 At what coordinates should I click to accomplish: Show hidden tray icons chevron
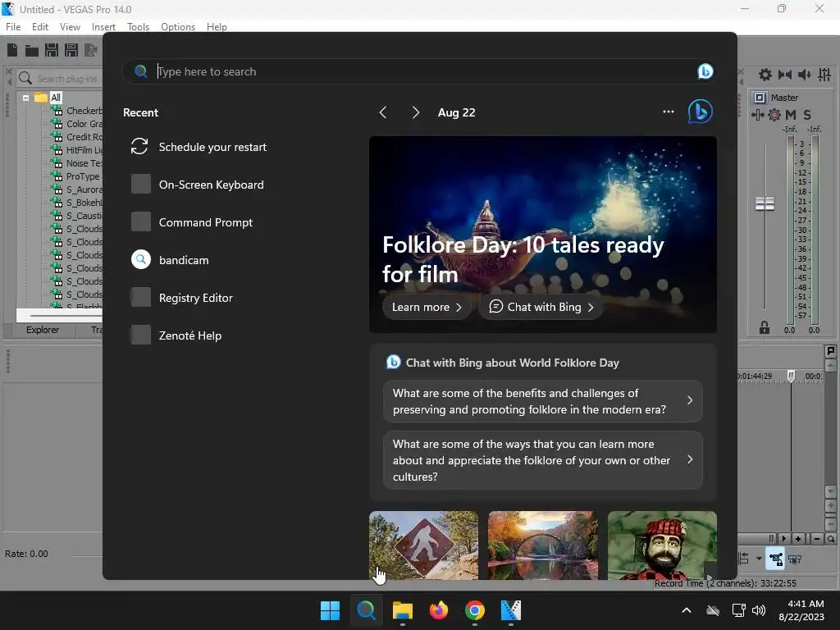click(x=687, y=610)
